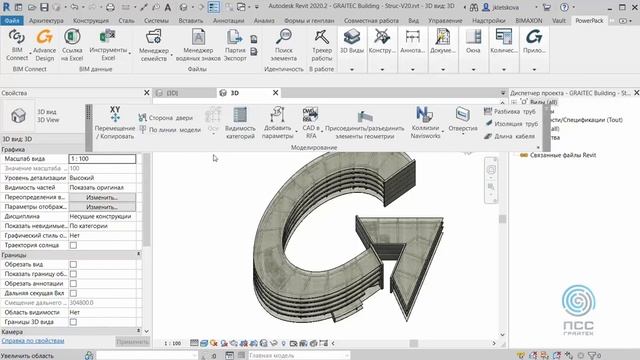This screenshot has height=360, width=640.
Task: Switch to the BIMAXON ribbon tab
Action: click(529, 20)
